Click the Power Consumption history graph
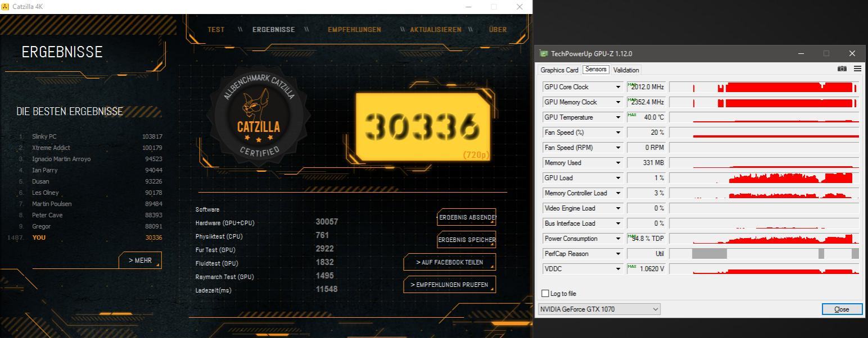 pyautogui.click(x=764, y=239)
